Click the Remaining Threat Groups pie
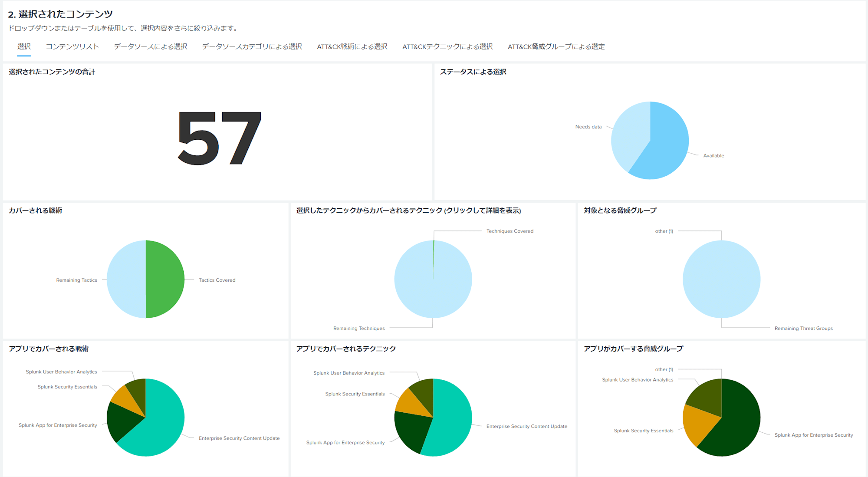This screenshot has width=868, height=477. 722,279
